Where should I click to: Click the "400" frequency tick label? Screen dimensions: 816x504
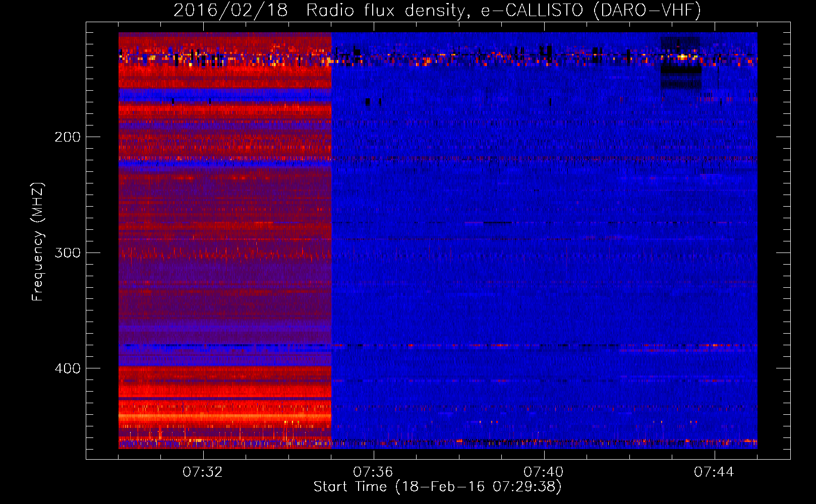68,368
